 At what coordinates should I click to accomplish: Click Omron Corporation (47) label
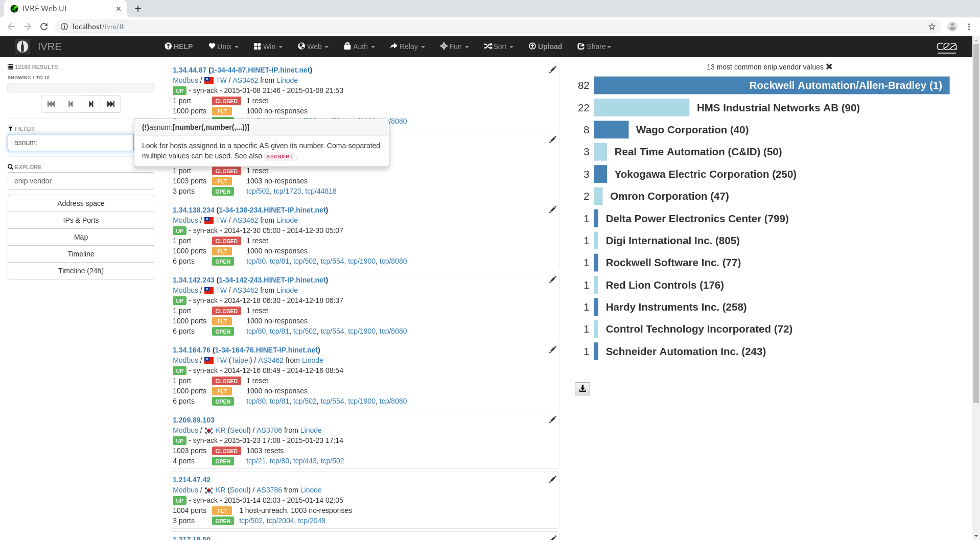coord(669,196)
